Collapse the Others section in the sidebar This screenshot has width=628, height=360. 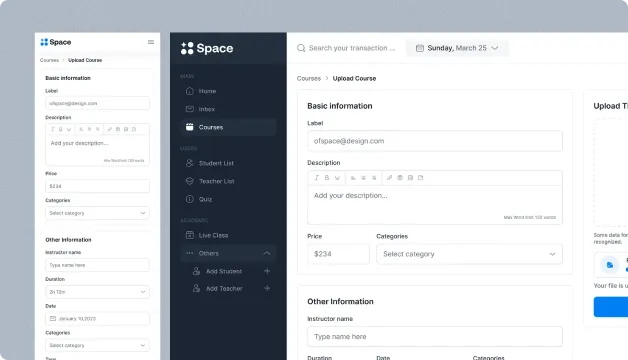coord(267,253)
